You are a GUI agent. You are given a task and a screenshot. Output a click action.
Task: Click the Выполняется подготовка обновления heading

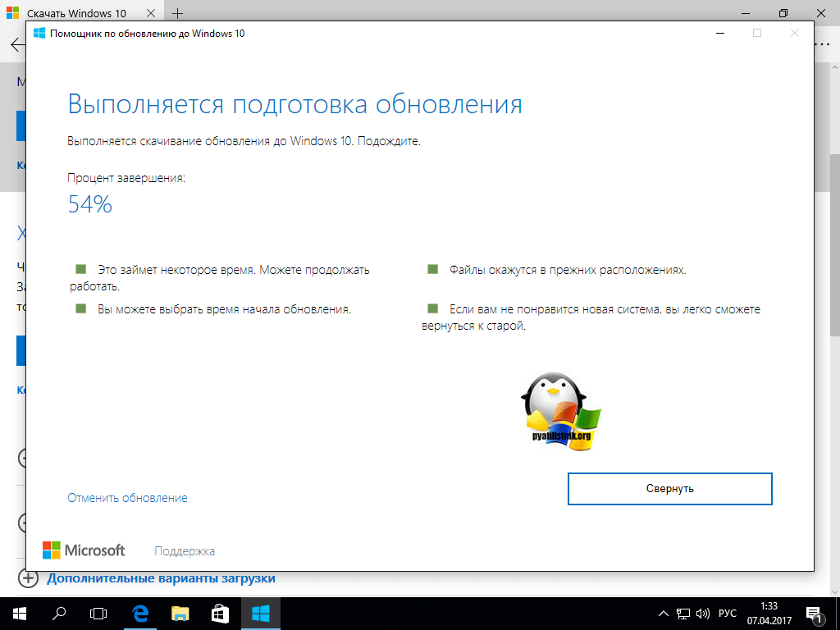coord(294,104)
